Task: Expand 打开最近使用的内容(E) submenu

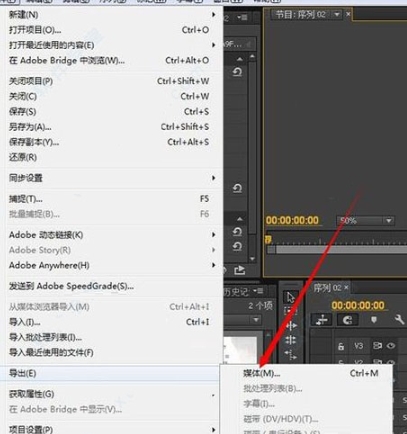Action: point(112,45)
